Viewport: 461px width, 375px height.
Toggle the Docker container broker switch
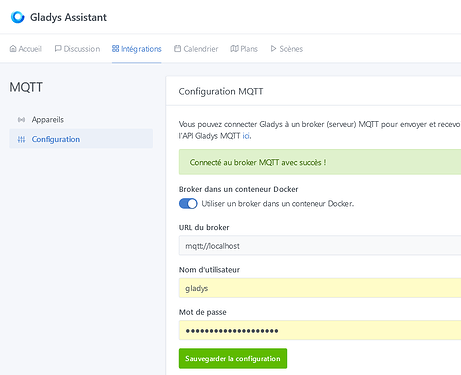coord(188,203)
